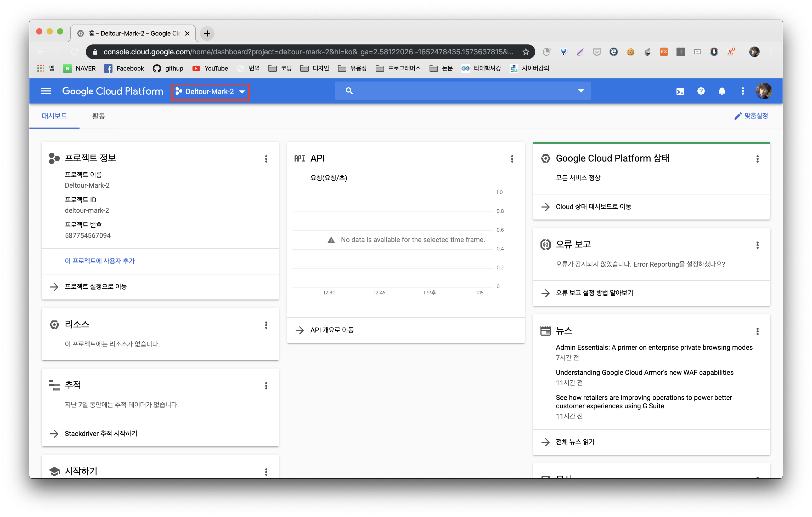The height and width of the screenshot is (517, 812).
Task: Open a new browser tab
Action: [207, 33]
